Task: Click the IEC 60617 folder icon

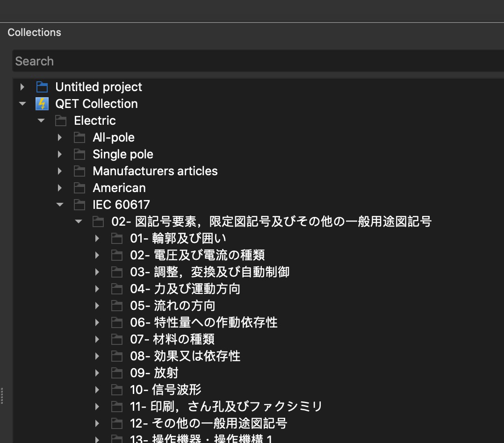Action: tap(79, 205)
